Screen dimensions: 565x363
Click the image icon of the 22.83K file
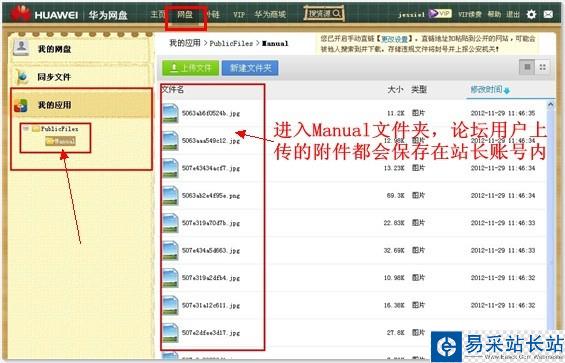click(x=170, y=223)
